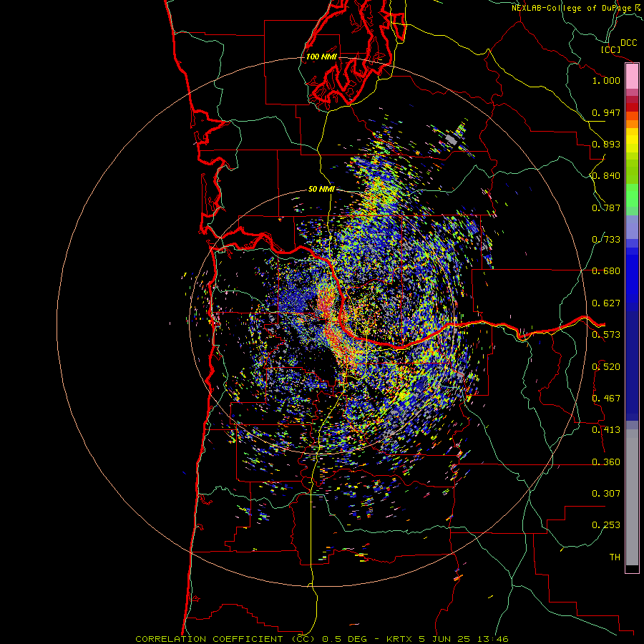Select the 0.840 legend value
This screenshot has height=644, width=644.
pos(606,176)
